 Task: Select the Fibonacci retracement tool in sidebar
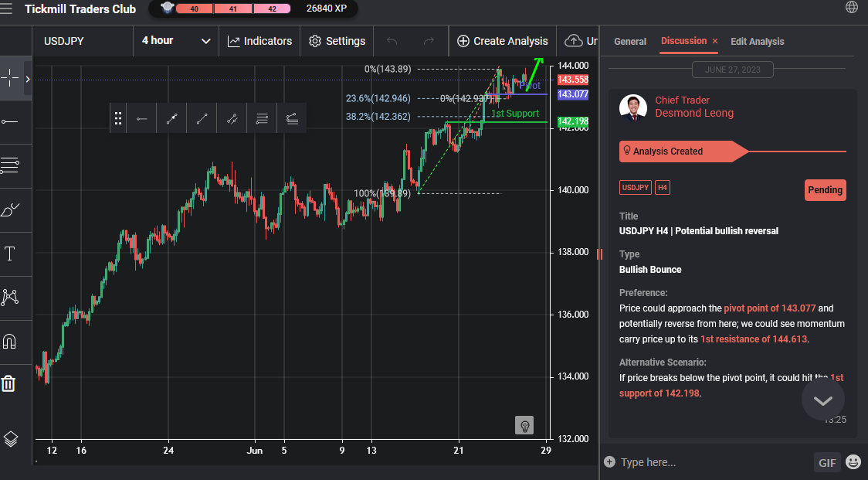coord(10,165)
